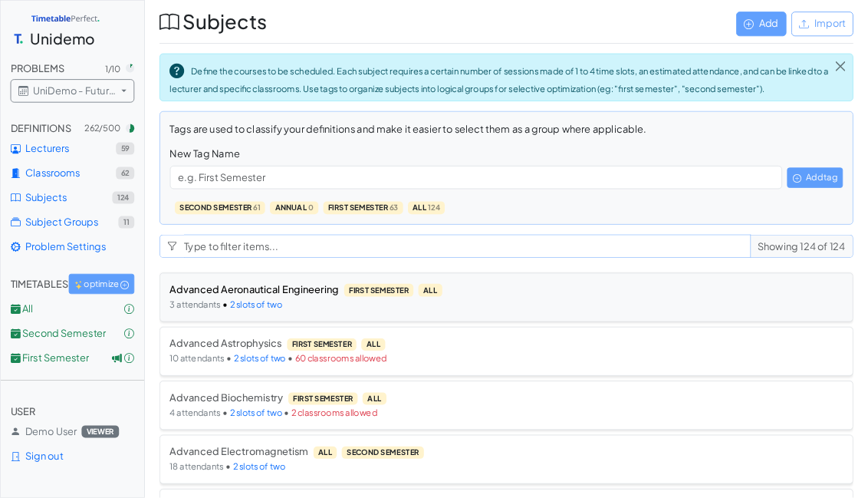Click the megaphone icon on First Semester
Viewport: 868px width, 498px height.
(117, 358)
